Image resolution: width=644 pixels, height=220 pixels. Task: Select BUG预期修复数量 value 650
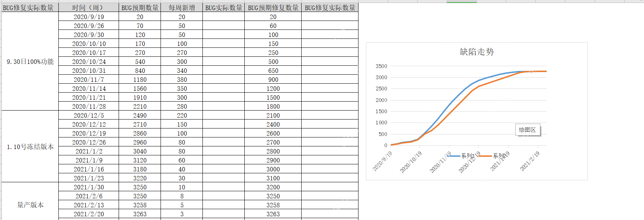coord(273,71)
